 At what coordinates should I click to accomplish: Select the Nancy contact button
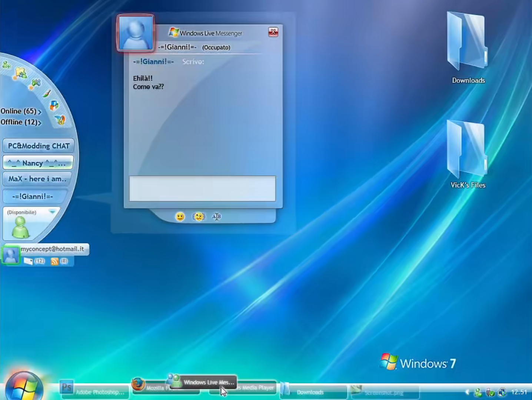[38, 163]
